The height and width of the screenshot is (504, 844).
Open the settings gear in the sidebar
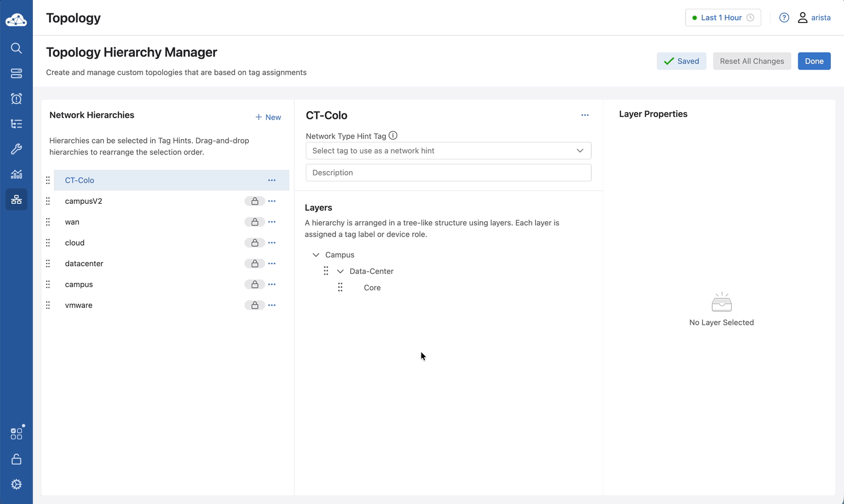tap(16, 484)
